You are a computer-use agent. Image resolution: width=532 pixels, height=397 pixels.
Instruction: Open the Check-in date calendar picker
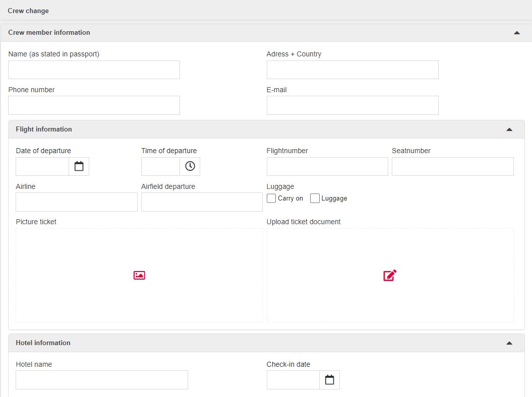point(329,380)
